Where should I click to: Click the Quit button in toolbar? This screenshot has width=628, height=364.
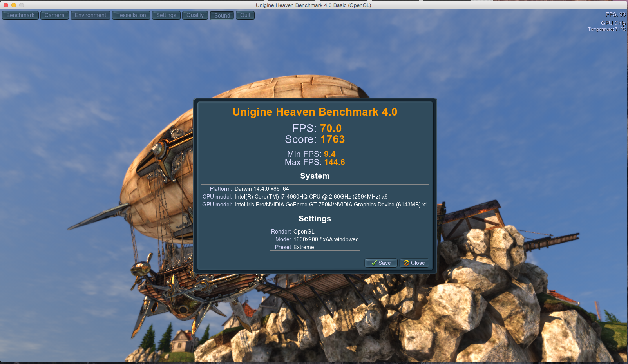[x=245, y=15]
